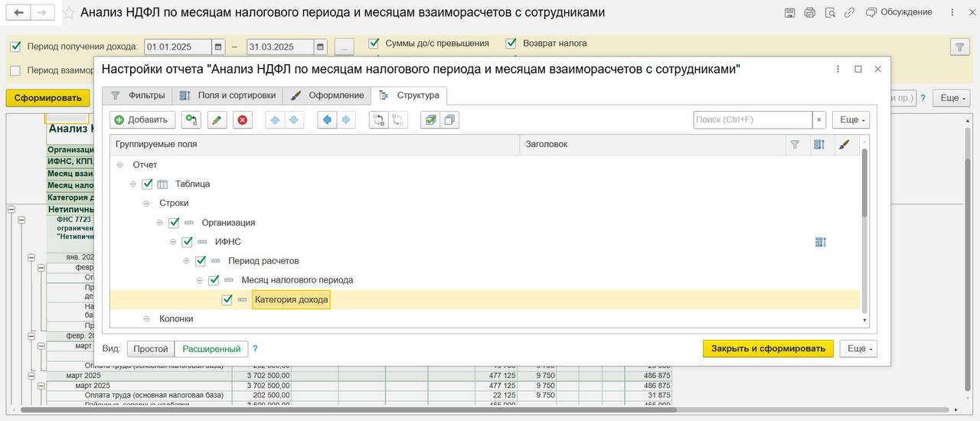Collapse the Период расчетов node

pos(186,261)
